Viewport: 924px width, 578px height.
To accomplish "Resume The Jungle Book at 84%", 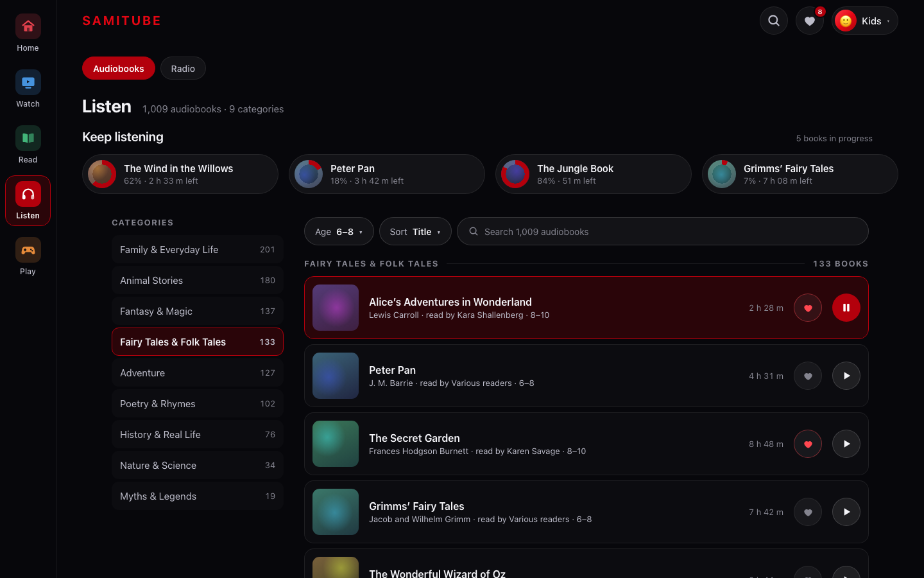I will 594,174.
